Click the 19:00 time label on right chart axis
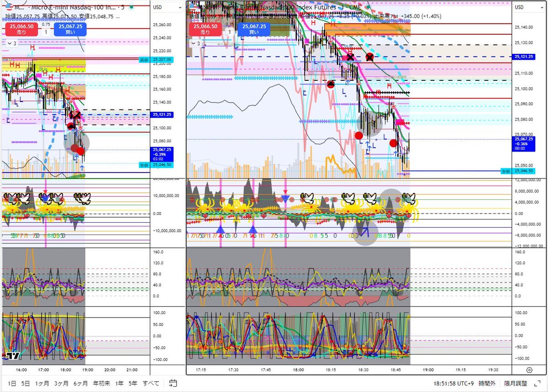The image size is (548, 392). pos(428,370)
